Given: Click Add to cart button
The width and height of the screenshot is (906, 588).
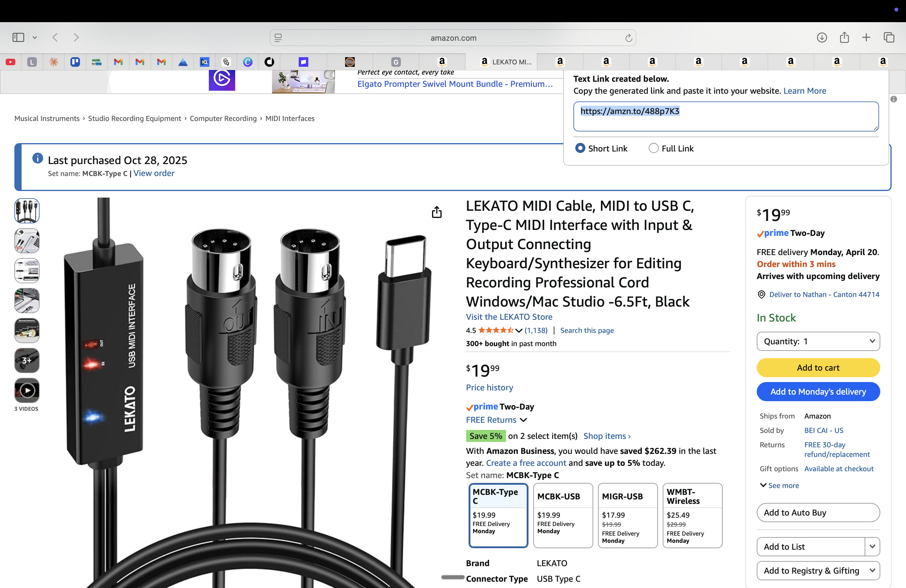Looking at the screenshot, I should coord(818,368).
